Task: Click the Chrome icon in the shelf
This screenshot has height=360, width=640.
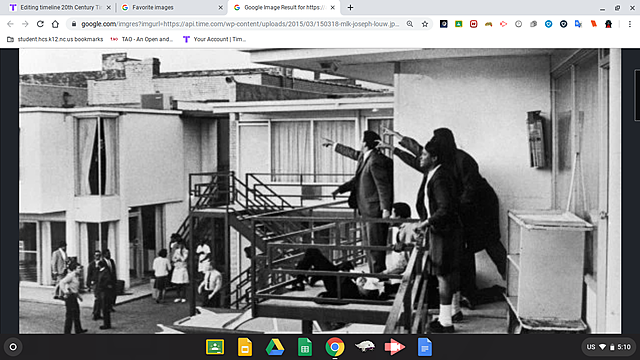Action: (x=335, y=347)
